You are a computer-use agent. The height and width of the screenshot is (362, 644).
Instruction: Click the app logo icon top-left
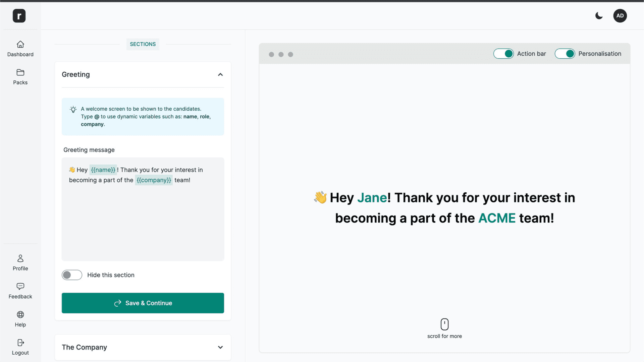(19, 16)
